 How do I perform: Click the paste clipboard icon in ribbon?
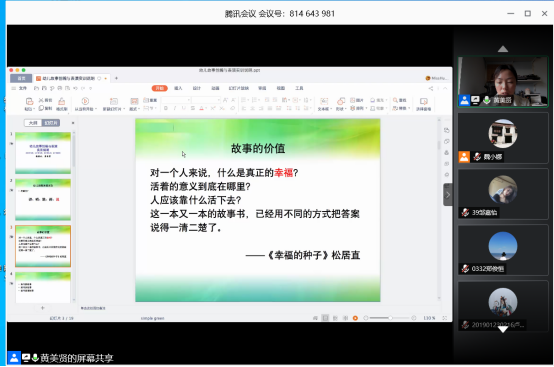click(29, 102)
